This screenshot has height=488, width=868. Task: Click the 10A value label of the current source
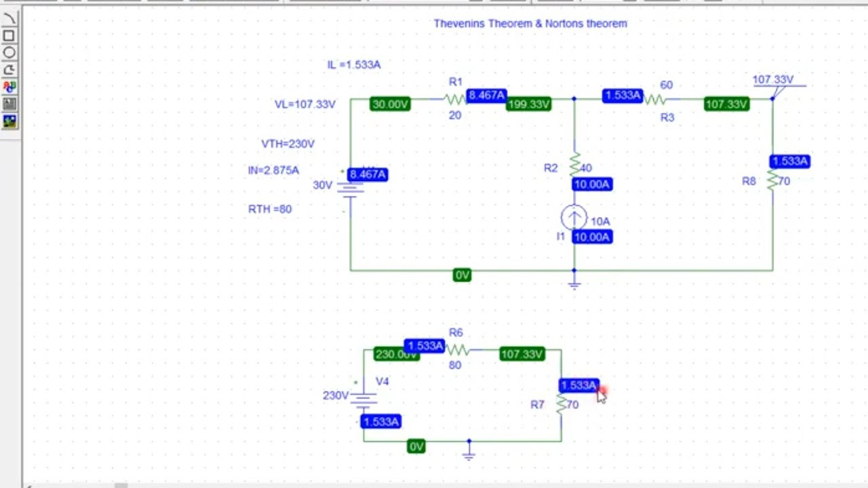600,221
